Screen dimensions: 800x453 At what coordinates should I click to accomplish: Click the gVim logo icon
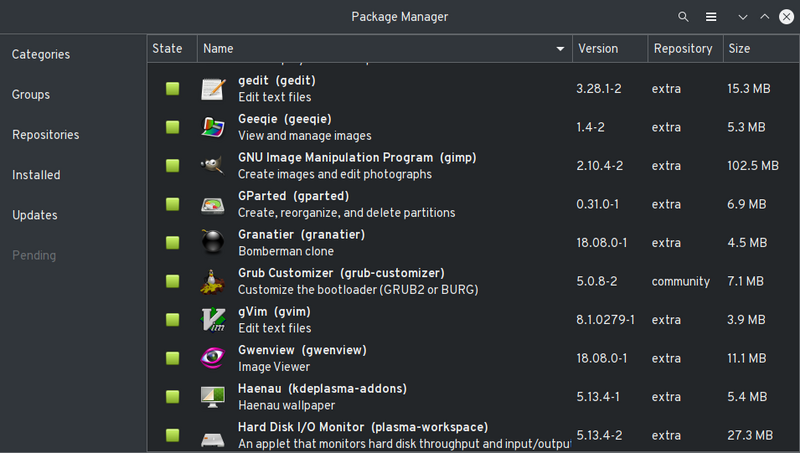click(x=213, y=319)
